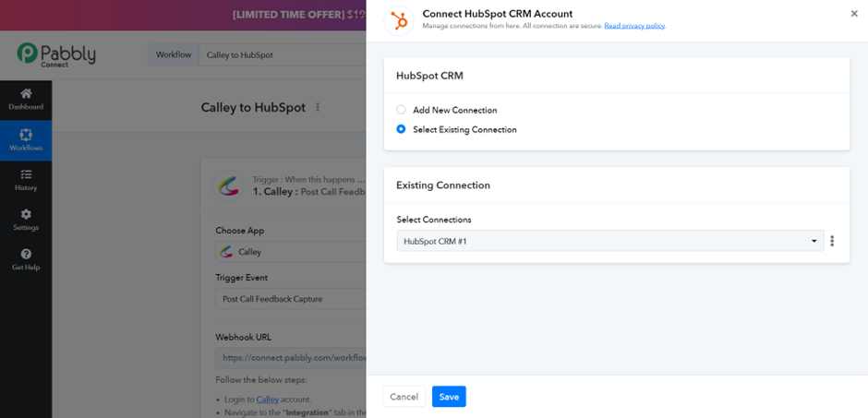Click the Workflow breadcrumb tab

(x=174, y=55)
